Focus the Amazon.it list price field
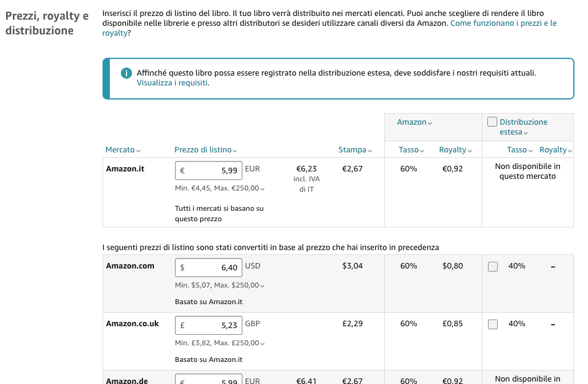The height and width of the screenshot is (384, 588). (209, 170)
